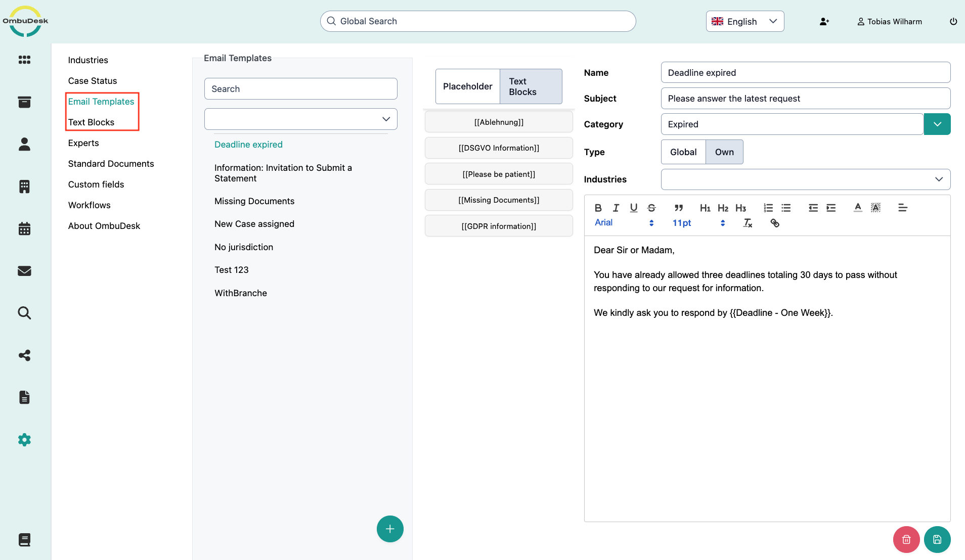Click the Subject input field
965x560 pixels.
point(806,99)
